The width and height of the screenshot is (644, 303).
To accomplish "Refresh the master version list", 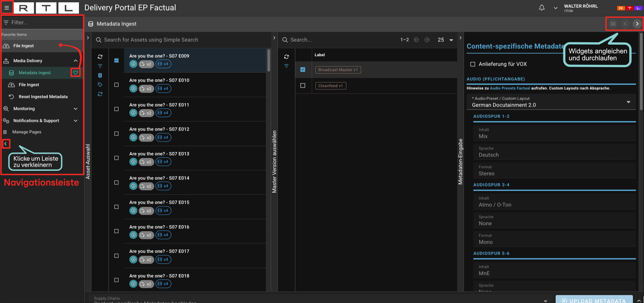I will pos(286,57).
